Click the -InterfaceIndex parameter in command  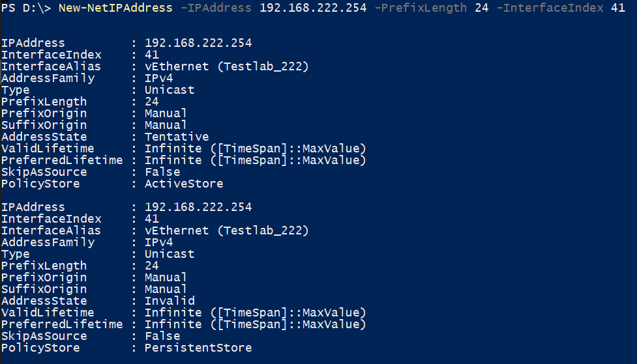550,8
